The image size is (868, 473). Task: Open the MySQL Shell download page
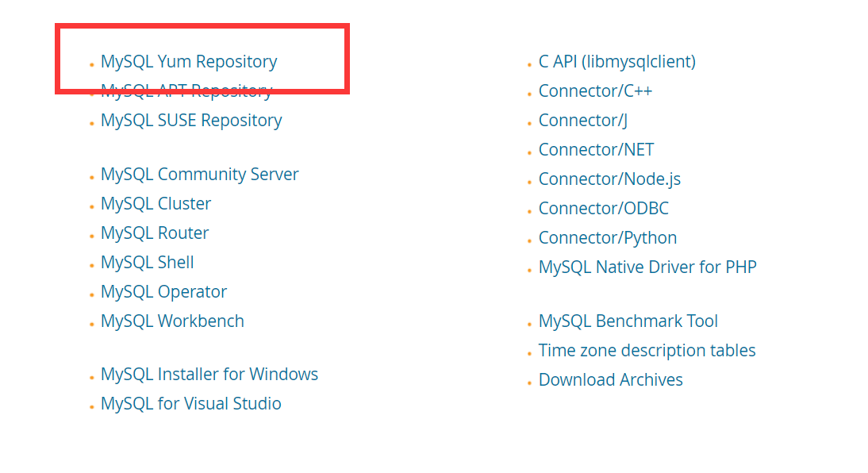tap(148, 262)
